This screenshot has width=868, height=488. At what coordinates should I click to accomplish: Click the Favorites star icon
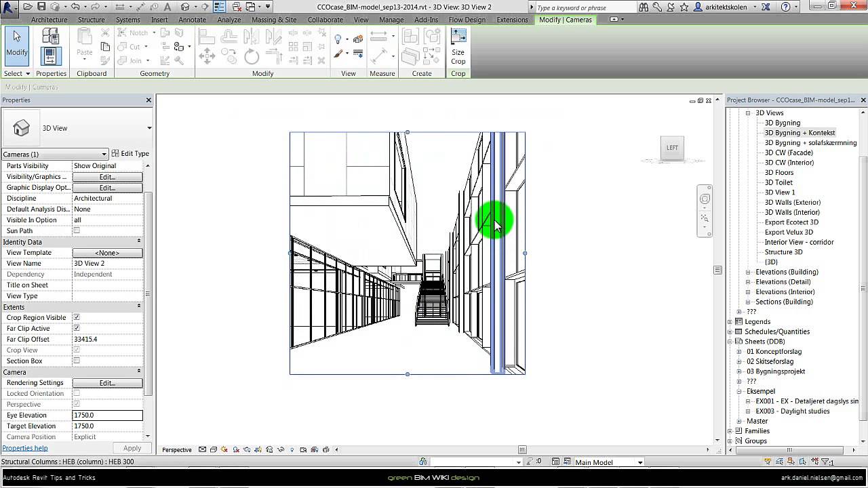click(x=684, y=7)
